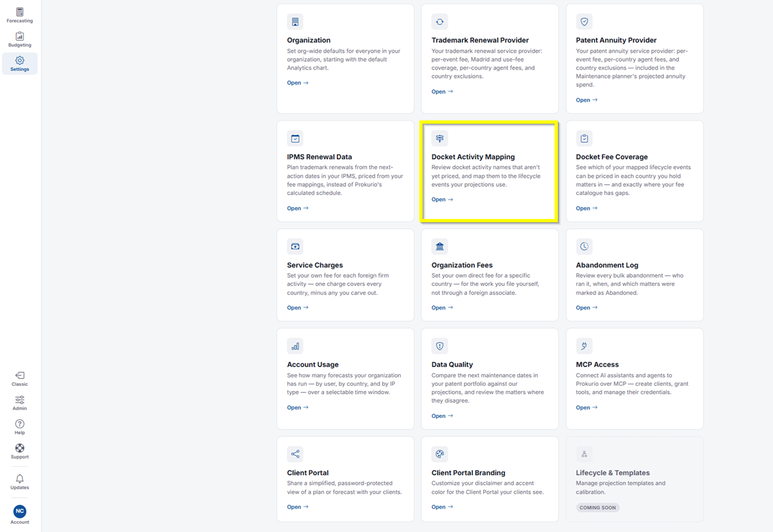Click the Data Quality heading

[x=452, y=365]
